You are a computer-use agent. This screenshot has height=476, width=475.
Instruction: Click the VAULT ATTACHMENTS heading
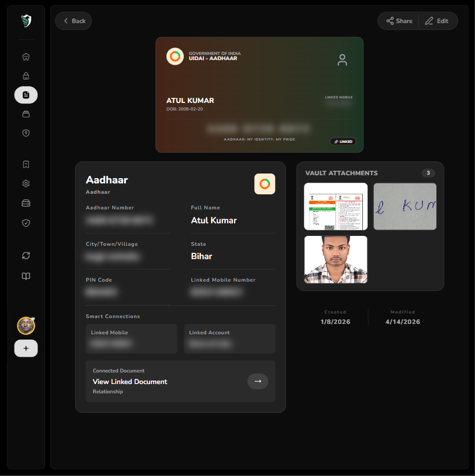click(x=342, y=173)
